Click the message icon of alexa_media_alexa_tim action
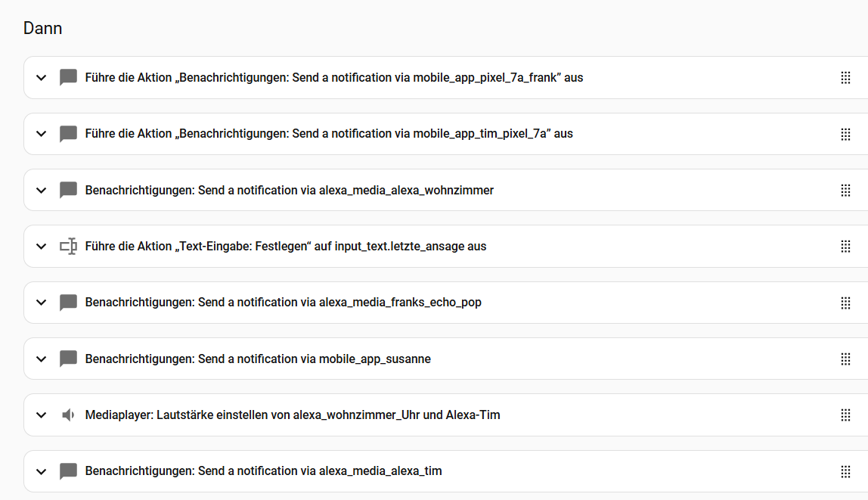868x500 pixels. pyautogui.click(x=69, y=471)
